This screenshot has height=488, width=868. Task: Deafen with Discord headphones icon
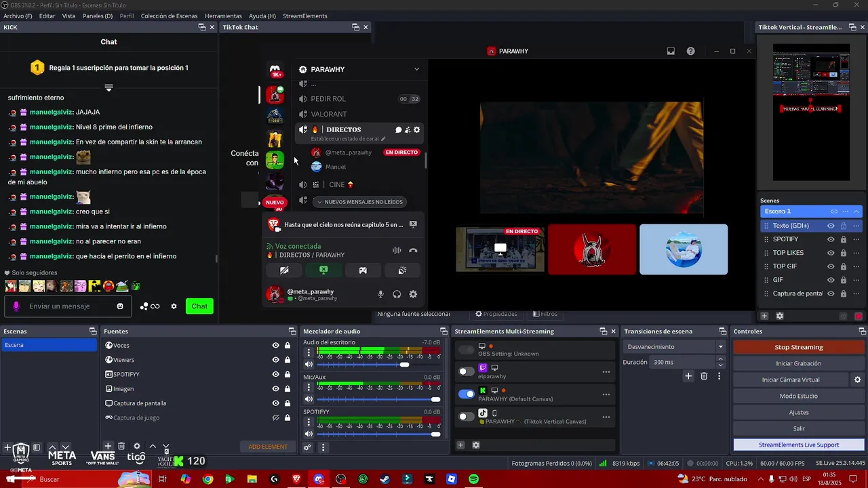(x=397, y=294)
